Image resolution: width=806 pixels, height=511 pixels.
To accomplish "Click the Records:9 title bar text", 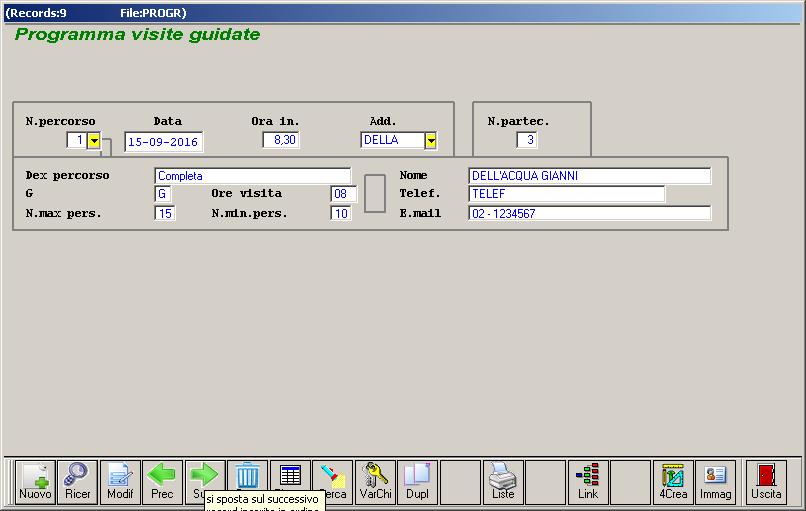I will tap(36, 13).
